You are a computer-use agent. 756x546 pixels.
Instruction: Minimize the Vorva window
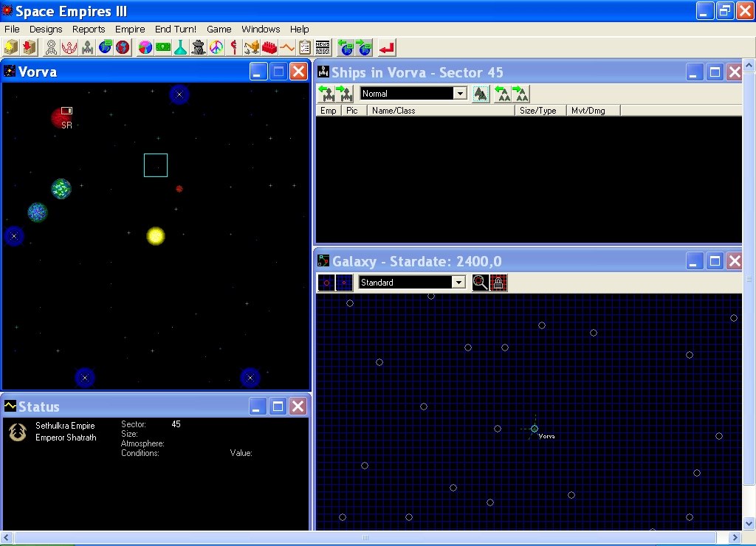coord(258,72)
